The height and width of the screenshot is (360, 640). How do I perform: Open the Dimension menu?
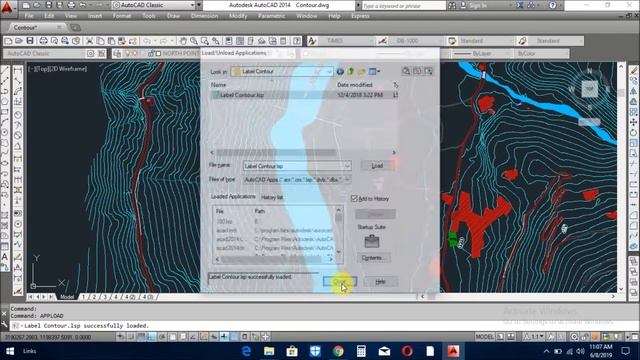pos(204,16)
